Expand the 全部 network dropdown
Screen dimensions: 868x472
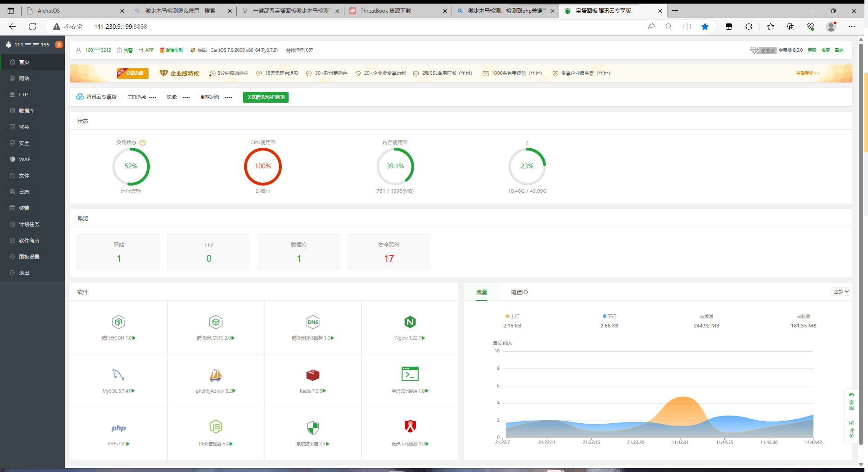841,292
